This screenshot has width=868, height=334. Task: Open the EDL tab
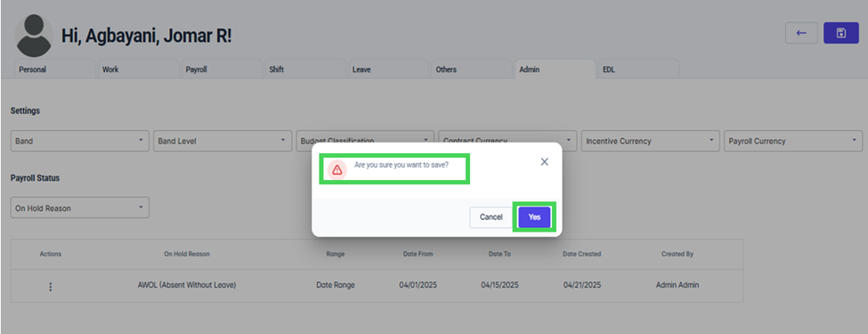[x=639, y=69]
